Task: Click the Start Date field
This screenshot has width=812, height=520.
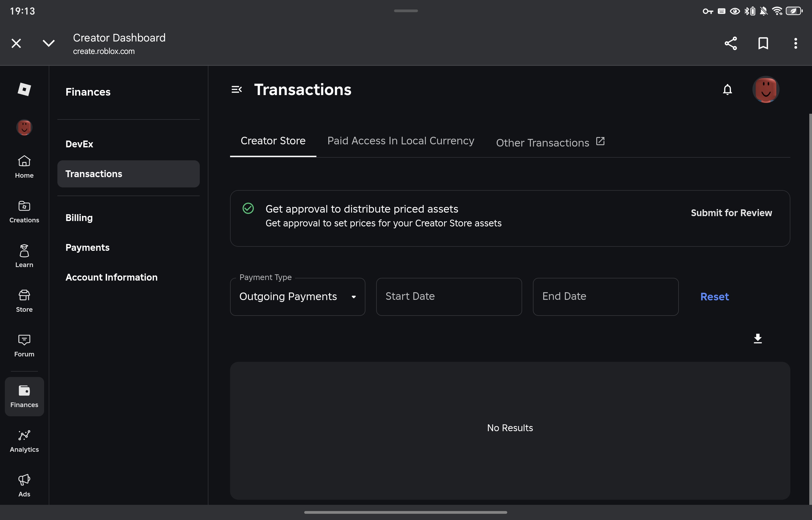Action: (x=449, y=297)
